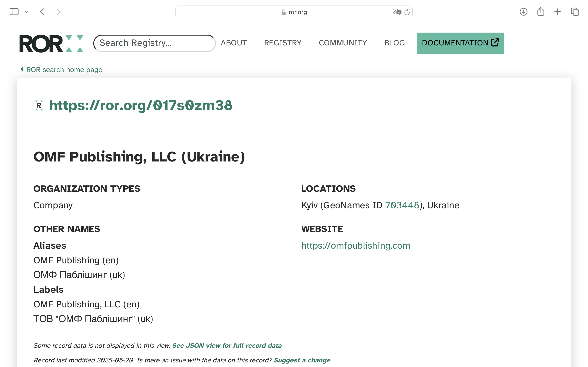Click the translate page icon

click(x=396, y=12)
